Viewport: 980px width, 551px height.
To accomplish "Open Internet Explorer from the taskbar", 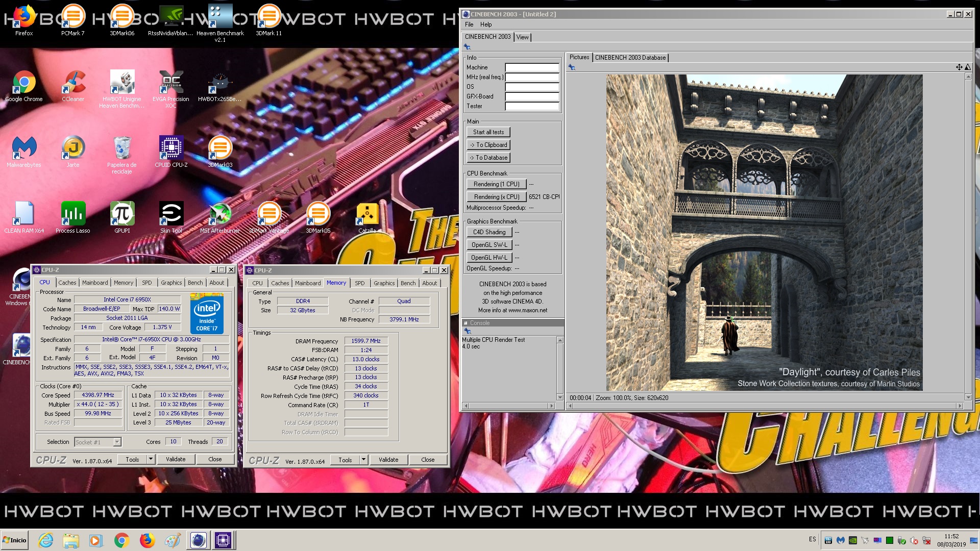I will (46, 540).
